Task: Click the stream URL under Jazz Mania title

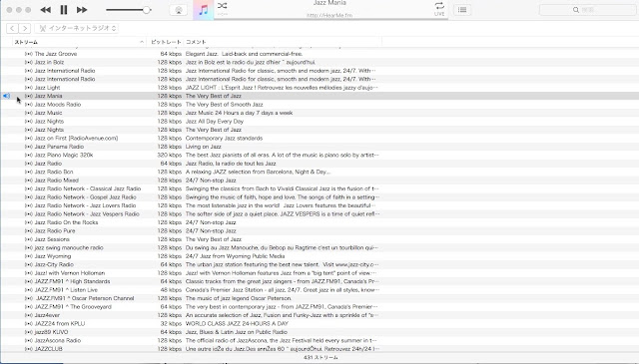Action: (x=329, y=16)
